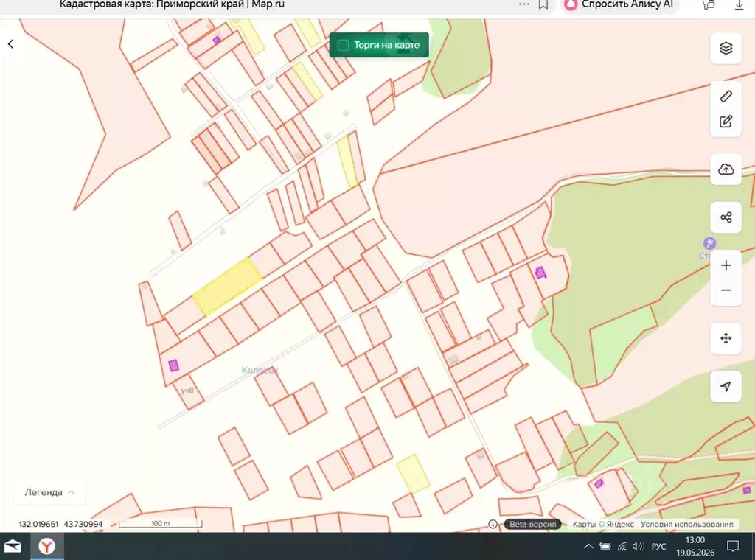Expand the 'Легенда' panel

(49, 492)
